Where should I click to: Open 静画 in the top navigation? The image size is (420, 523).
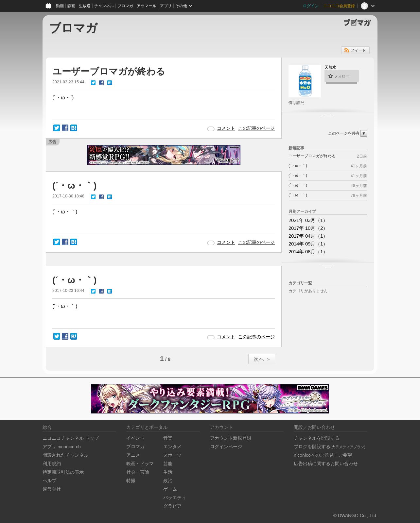[x=71, y=6]
